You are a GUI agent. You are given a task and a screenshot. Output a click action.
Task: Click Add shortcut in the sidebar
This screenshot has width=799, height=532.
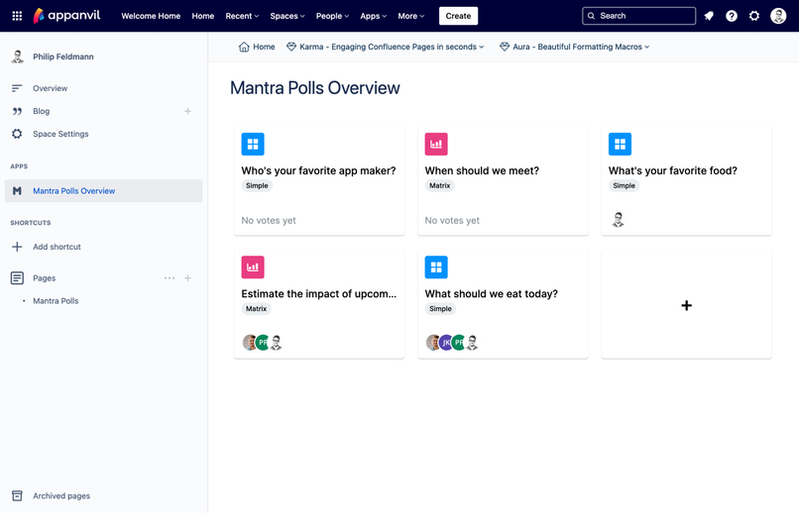(x=57, y=247)
